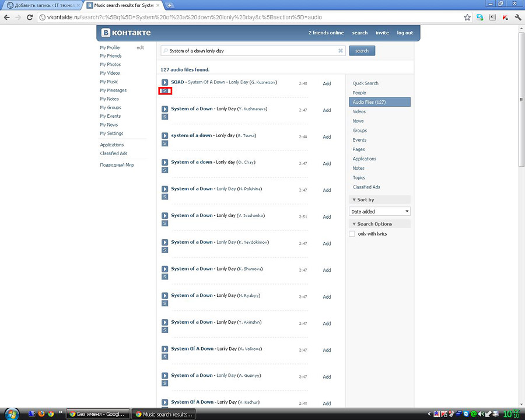Click the S icon under SOAD track
Viewport: 525px width, 420px height.
click(164, 91)
